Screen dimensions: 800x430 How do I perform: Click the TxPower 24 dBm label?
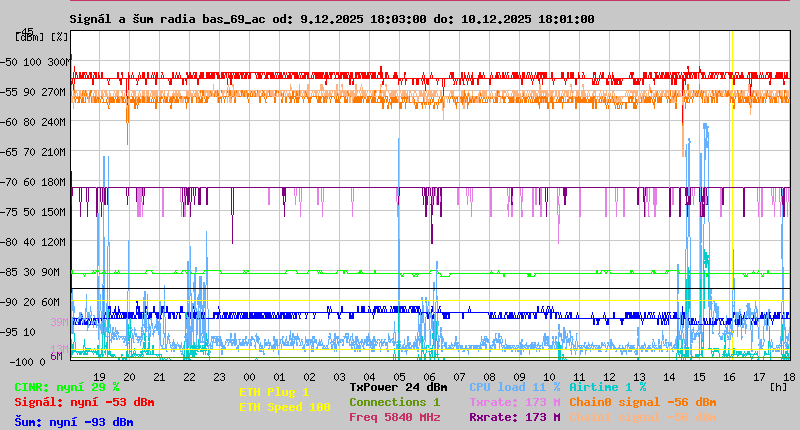point(398,386)
